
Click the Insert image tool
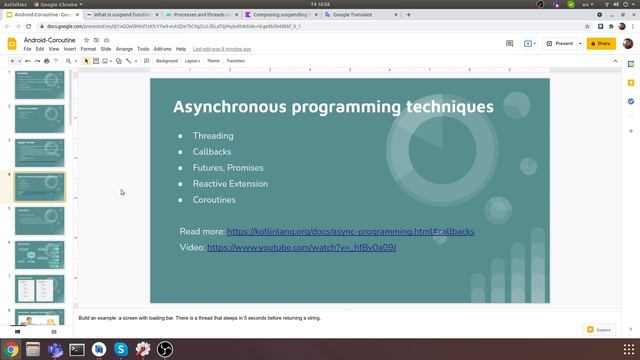point(105,61)
